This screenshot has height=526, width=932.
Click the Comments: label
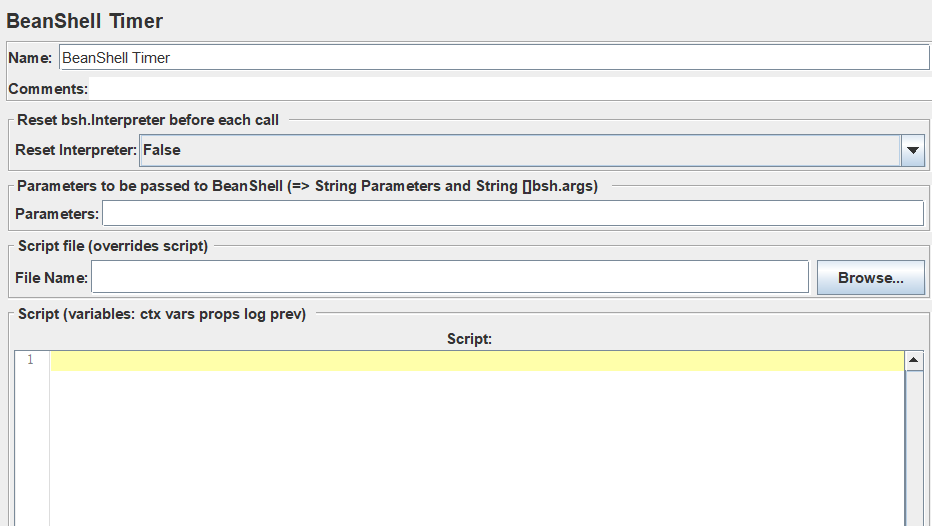coord(48,89)
